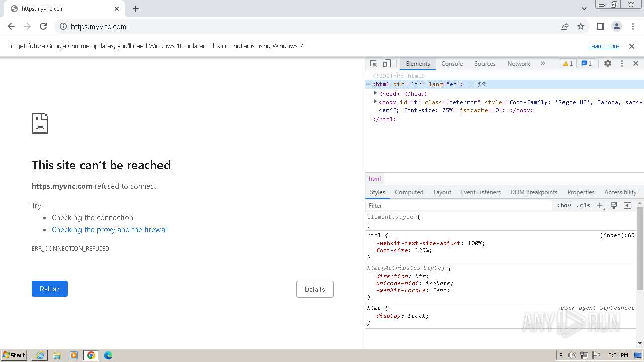
Task: Close the https.myvnc.com tab
Action: pos(117,9)
